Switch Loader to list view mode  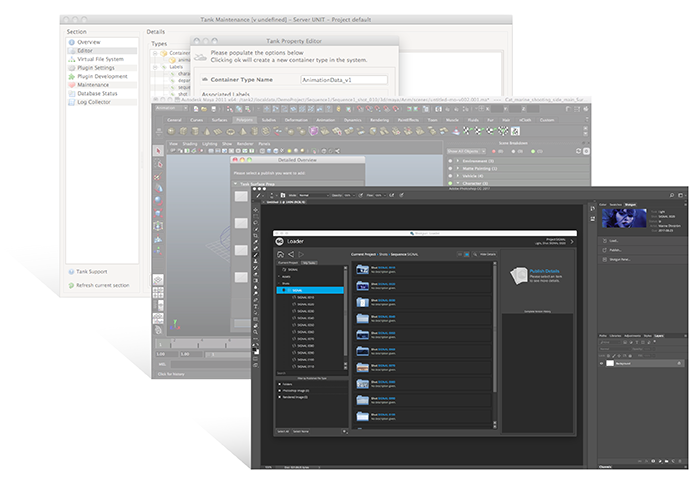point(467,254)
